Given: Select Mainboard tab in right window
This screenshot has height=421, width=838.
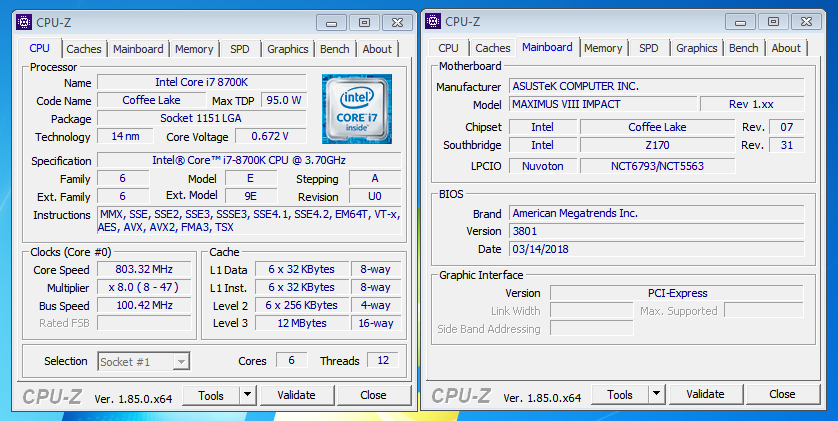Looking at the screenshot, I should [x=547, y=47].
